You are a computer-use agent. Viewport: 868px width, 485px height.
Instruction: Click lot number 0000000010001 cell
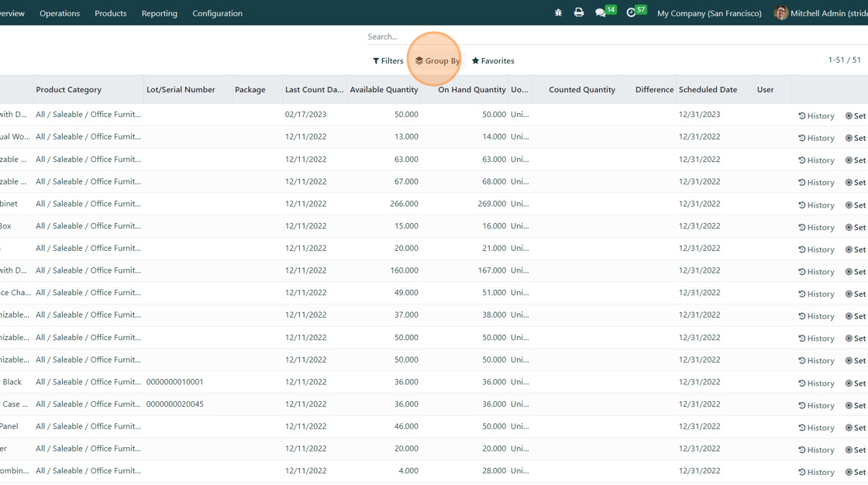175,382
